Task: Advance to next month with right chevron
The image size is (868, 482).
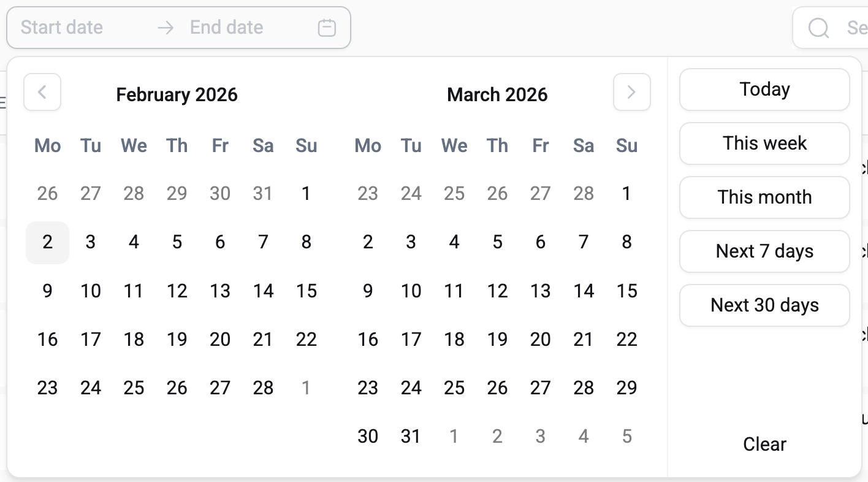Action: coord(631,92)
